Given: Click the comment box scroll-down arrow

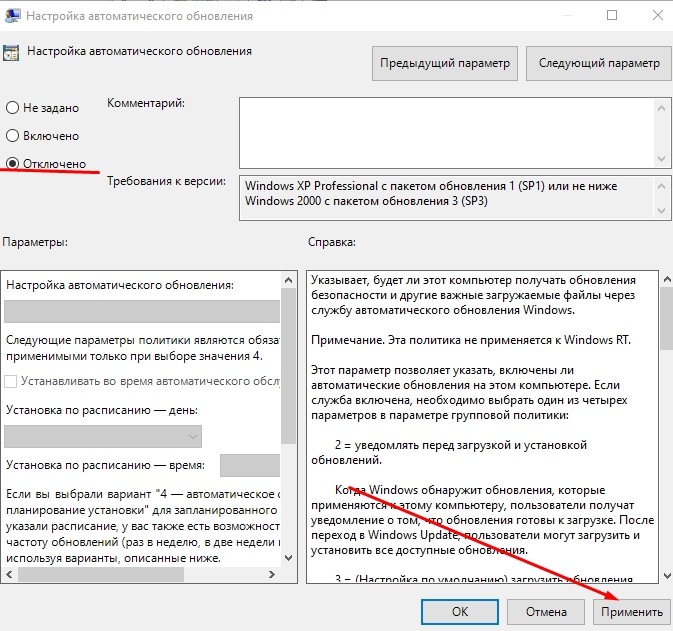Looking at the screenshot, I should pyautogui.click(x=661, y=159).
